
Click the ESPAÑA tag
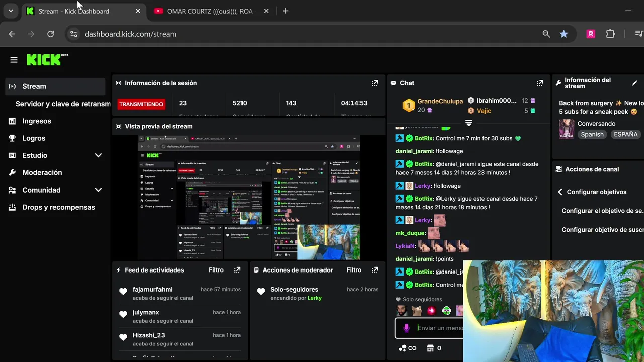[626, 134]
